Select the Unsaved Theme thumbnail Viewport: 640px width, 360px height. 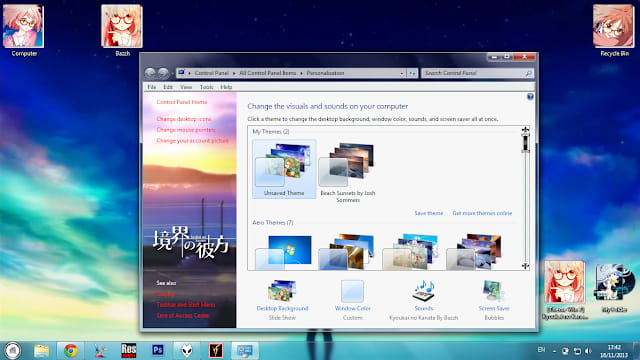click(x=284, y=169)
